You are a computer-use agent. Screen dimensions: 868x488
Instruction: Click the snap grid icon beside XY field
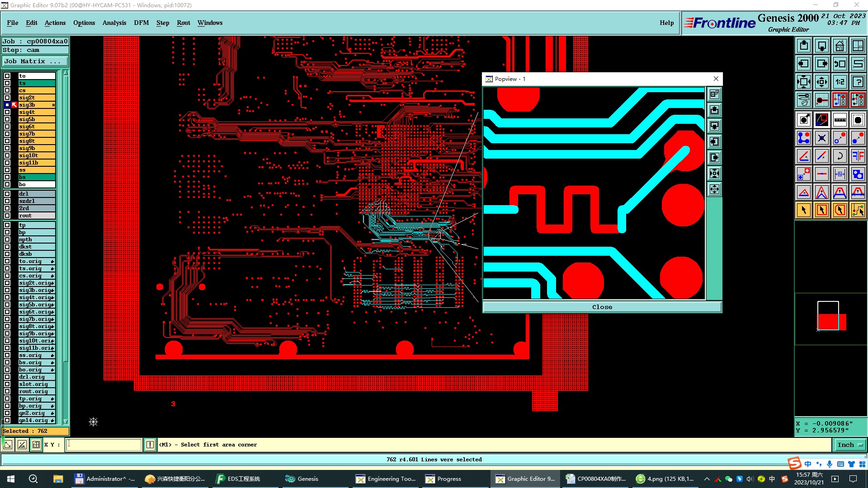tap(36, 445)
